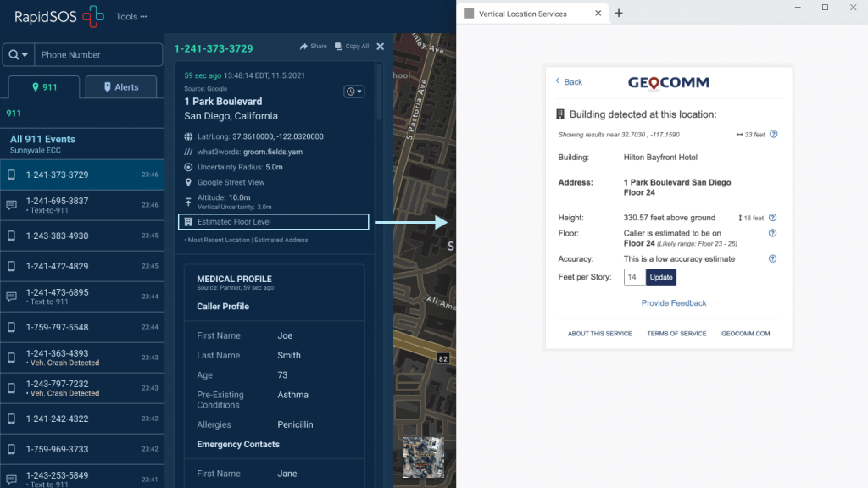Click the help icon beside 33 feet
868x488 pixels.
pyautogui.click(x=773, y=135)
